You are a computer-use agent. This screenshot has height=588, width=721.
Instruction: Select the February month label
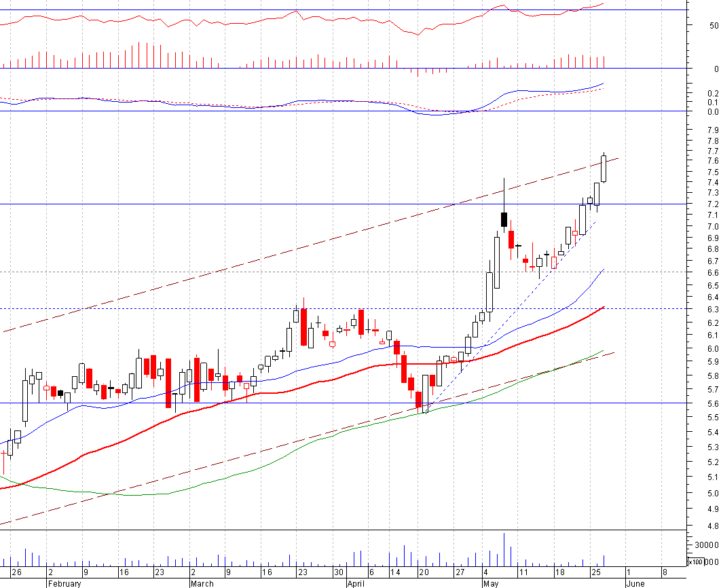pyautogui.click(x=64, y=583)
